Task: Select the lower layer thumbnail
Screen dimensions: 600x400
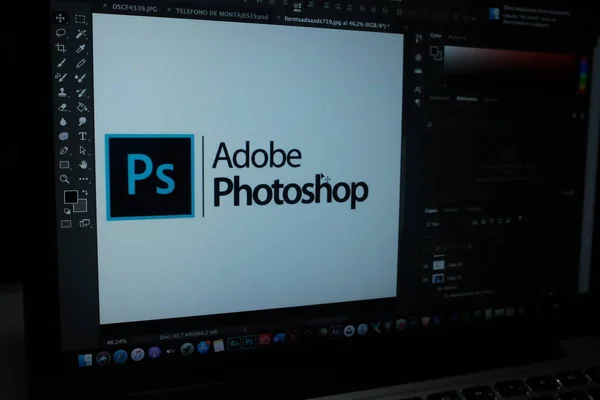Action: pos(438,279)
